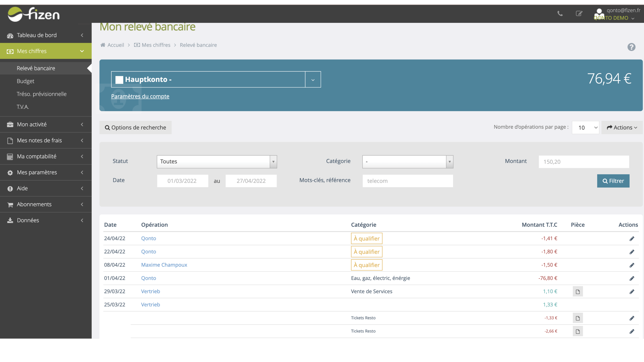Edit the -76,80 € Qonto operation

(x=632, y=279)
